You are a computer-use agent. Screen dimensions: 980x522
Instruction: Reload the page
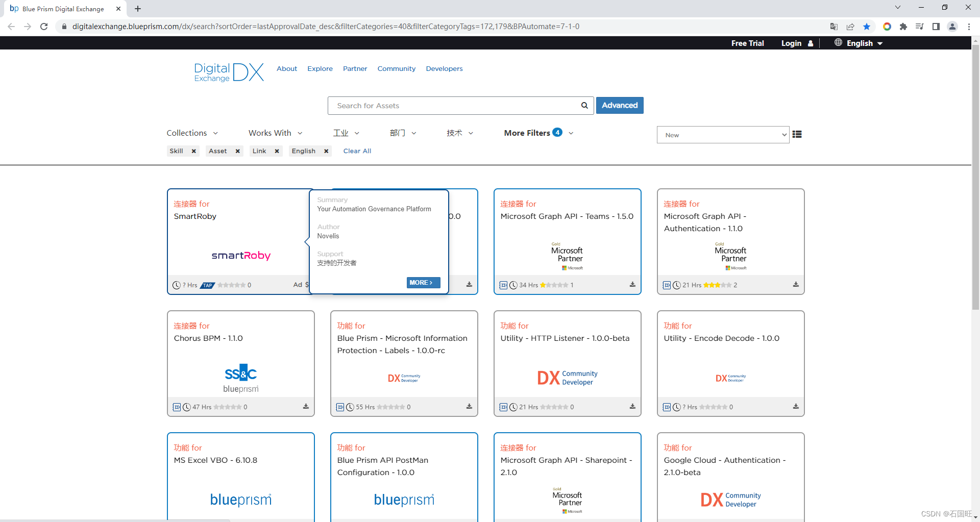[44, 27]
